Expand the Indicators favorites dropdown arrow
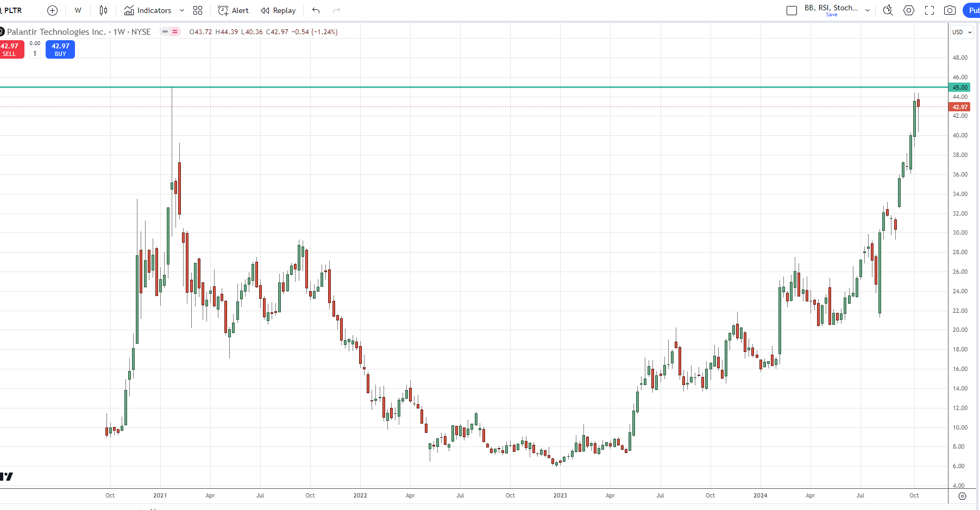 click(182, 10)
